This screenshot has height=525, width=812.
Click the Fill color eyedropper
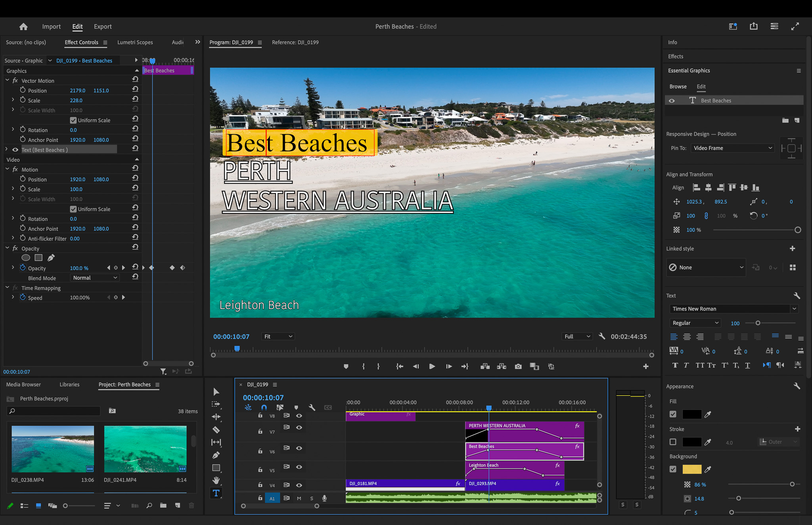click(708, 414)
